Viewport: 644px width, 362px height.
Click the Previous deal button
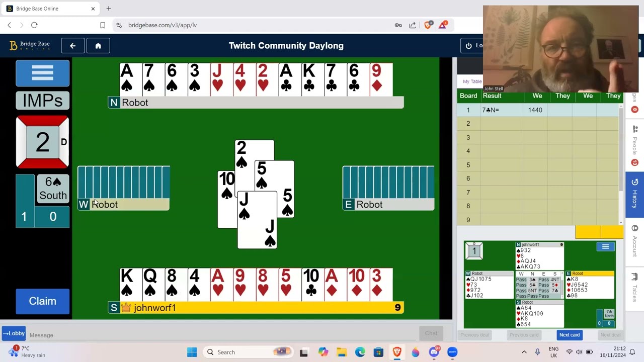point(474,335)
